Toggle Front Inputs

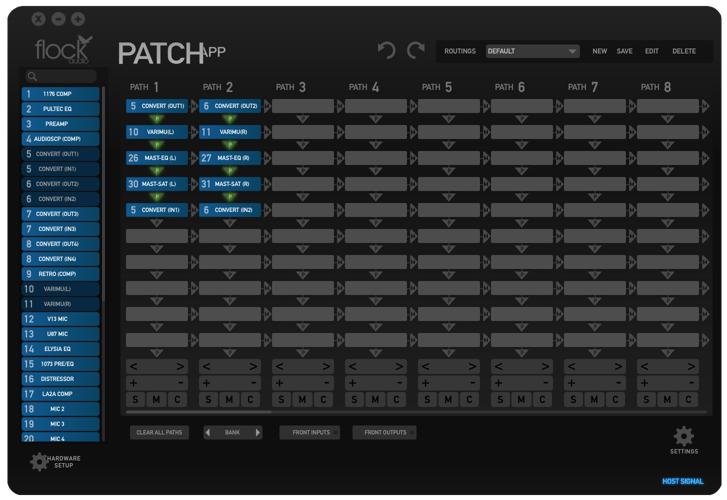point(310,432)
